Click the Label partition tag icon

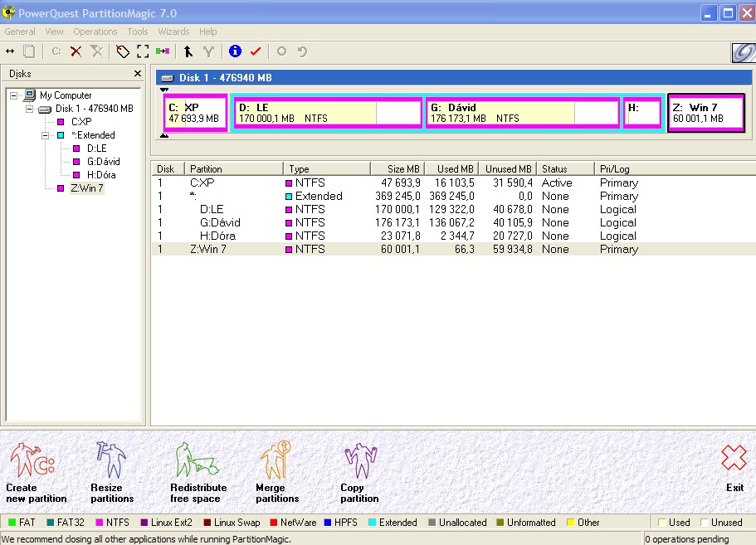tap(123, 51)
